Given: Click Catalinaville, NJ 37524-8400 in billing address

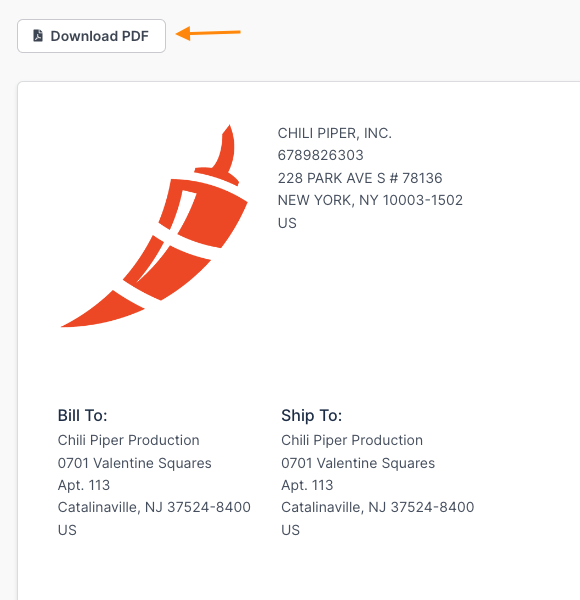Looking at the screenshot, I should pos(154,507).
